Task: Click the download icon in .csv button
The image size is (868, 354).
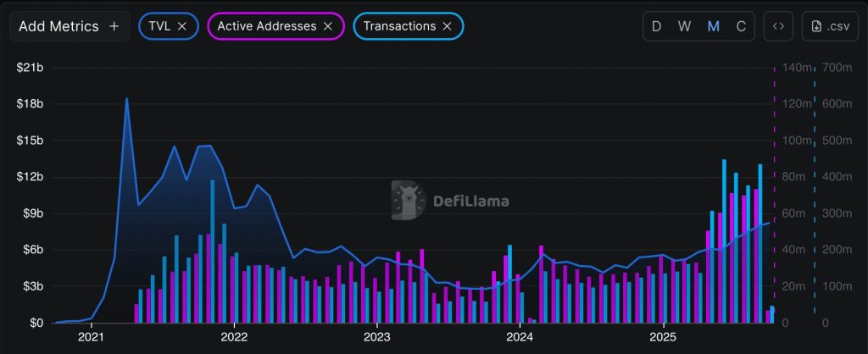Action: point(816,26)
